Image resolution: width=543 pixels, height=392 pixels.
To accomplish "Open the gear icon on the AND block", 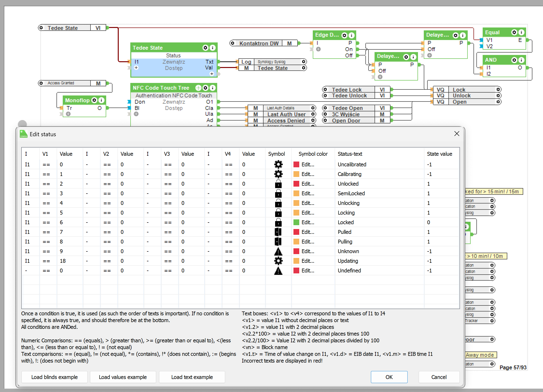I will click(514, 60).
